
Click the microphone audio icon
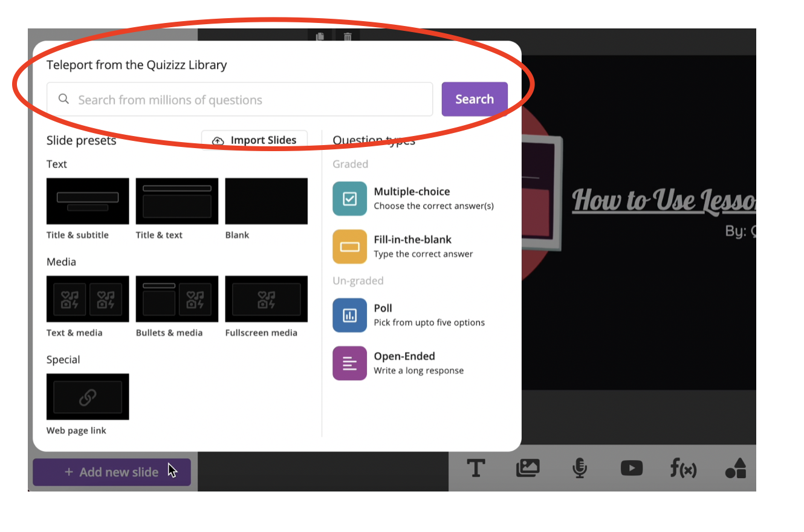(x=580, y=468)
